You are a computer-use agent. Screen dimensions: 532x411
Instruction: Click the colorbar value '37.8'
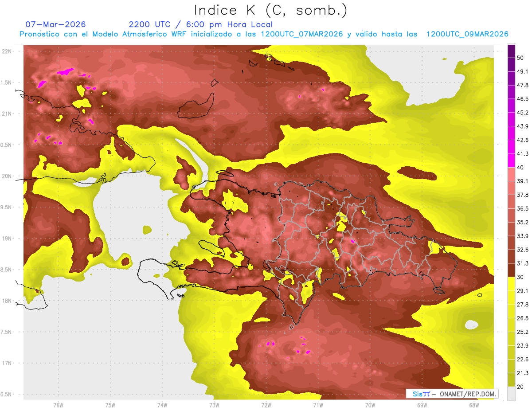point(523,195)
